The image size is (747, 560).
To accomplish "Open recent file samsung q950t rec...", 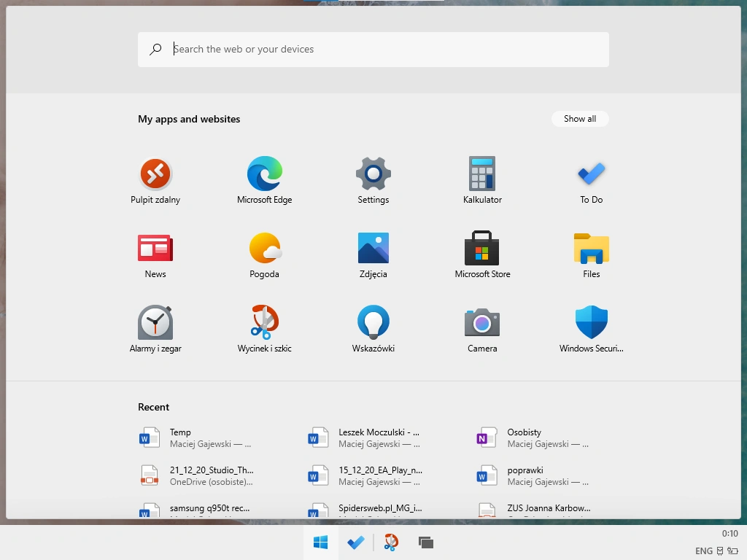I will (196, 510).
